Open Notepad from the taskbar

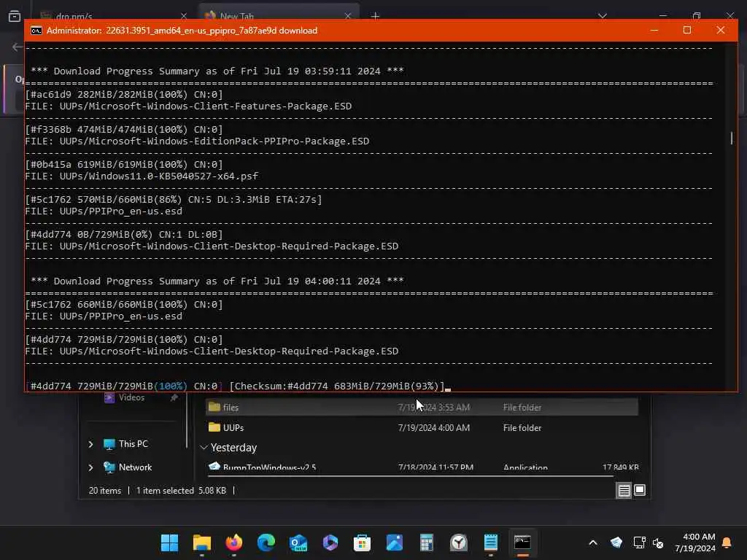(x=491, y=542)
